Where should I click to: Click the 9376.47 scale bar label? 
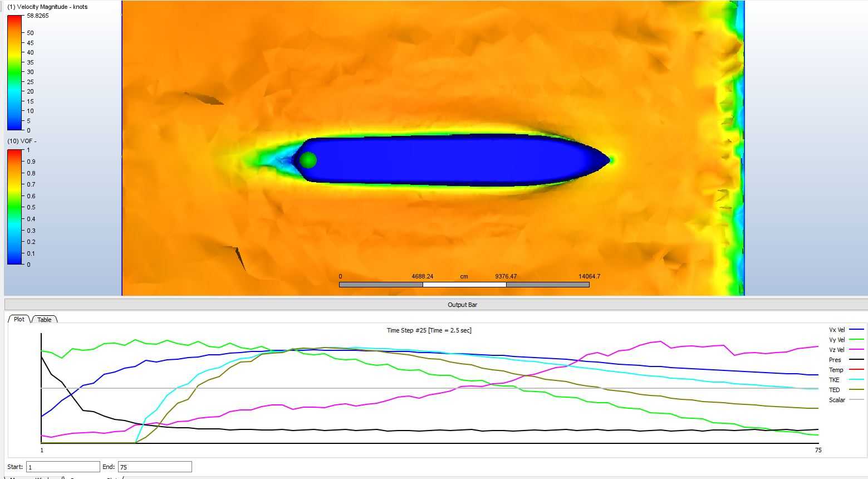[506, 276]
